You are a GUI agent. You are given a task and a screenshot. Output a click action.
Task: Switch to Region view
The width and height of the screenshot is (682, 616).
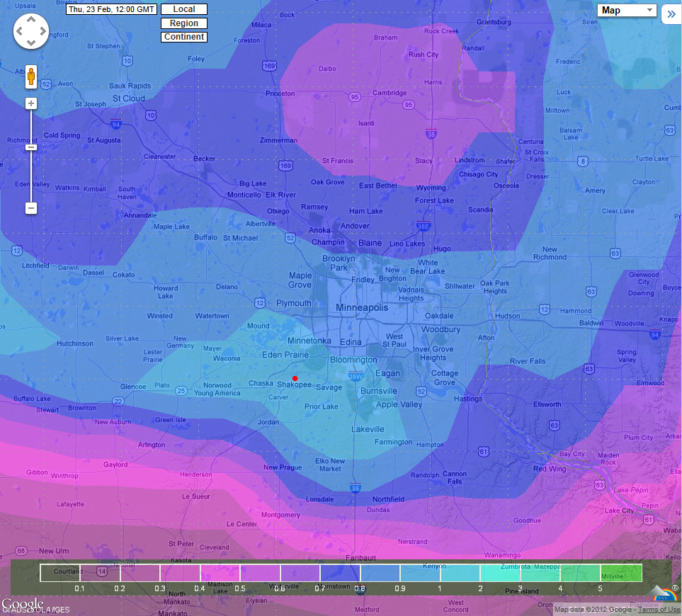coord(184,23)
